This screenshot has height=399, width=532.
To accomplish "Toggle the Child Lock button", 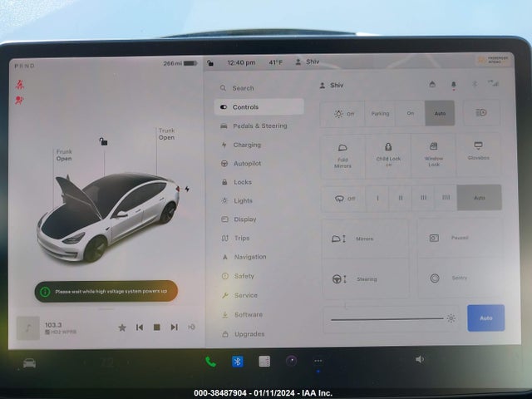I will (388, 155).
